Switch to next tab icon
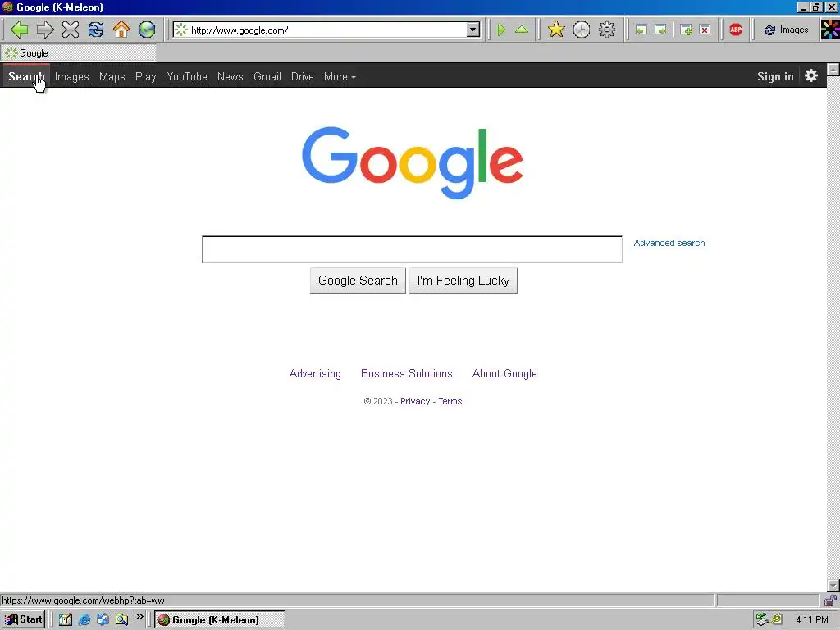 tap(661, 30)
